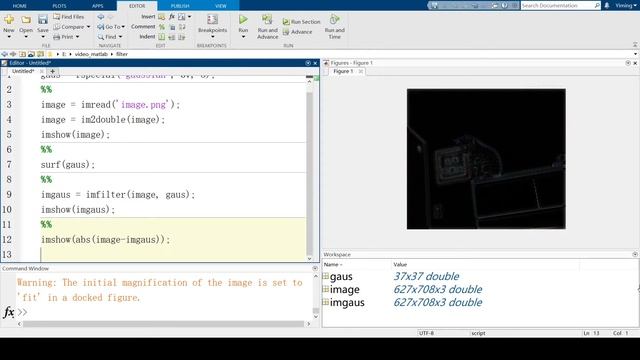Screen dimensions: 640x360
Task: Open Workspace panel actions menu button
Action: click(635, 254)
